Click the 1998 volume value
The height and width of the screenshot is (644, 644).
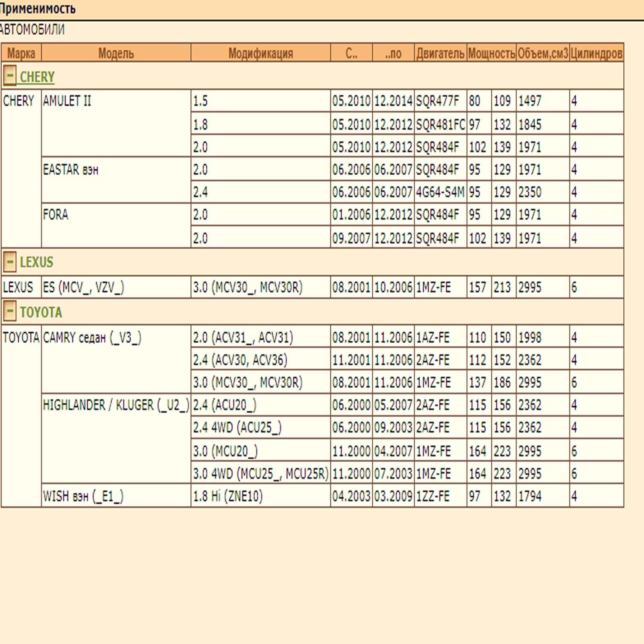pos(530,337)
